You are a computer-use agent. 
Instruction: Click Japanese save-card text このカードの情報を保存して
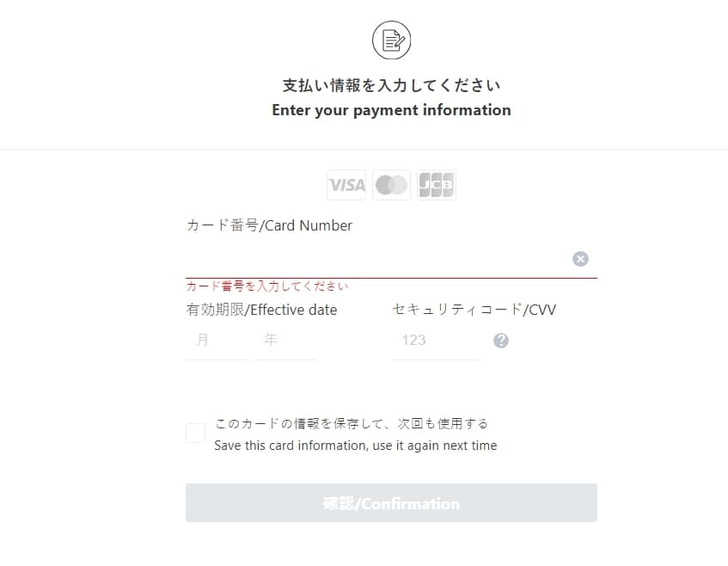click(x=297, y=423)
